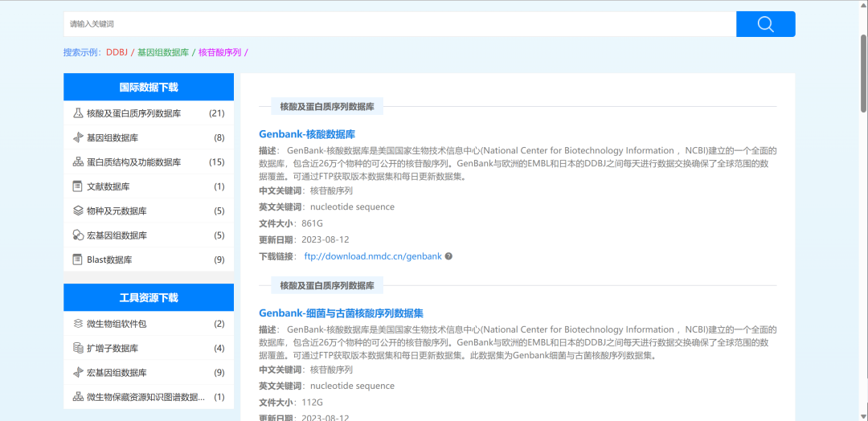Click the second 核酸及蛋白质序列数据库 section tag

[x=327, y=286]
